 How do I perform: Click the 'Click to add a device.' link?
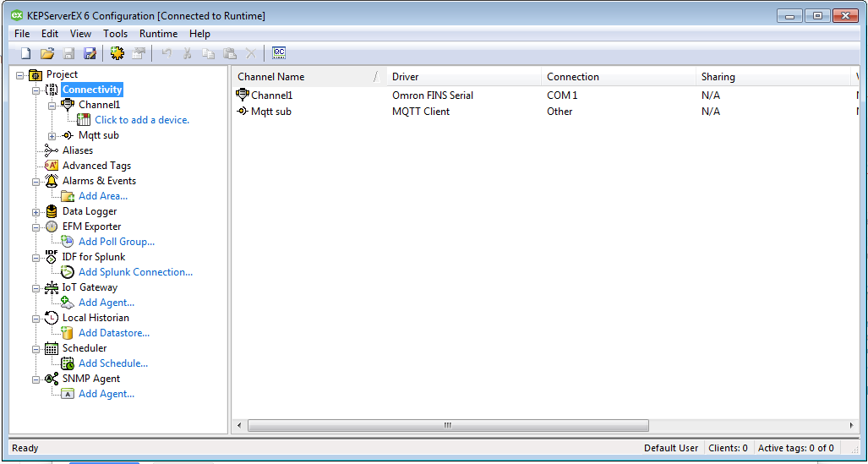[142, 120]
